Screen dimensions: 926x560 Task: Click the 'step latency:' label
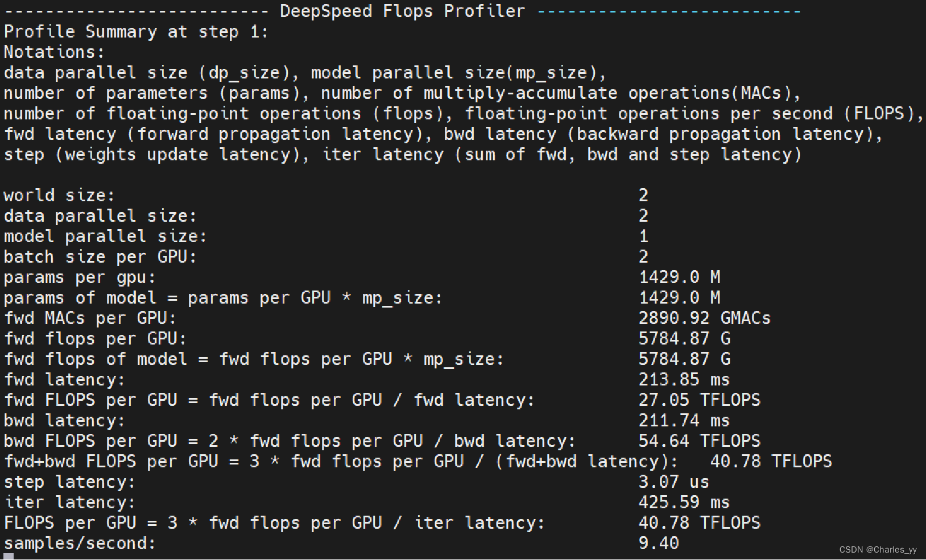69,482
